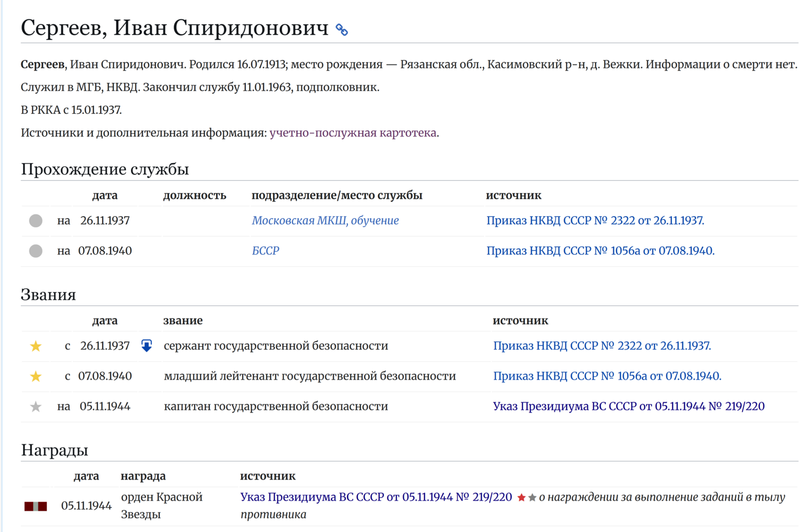
Task: Open the Указ Президиума link in the Звания table
Action: [628, 406]
